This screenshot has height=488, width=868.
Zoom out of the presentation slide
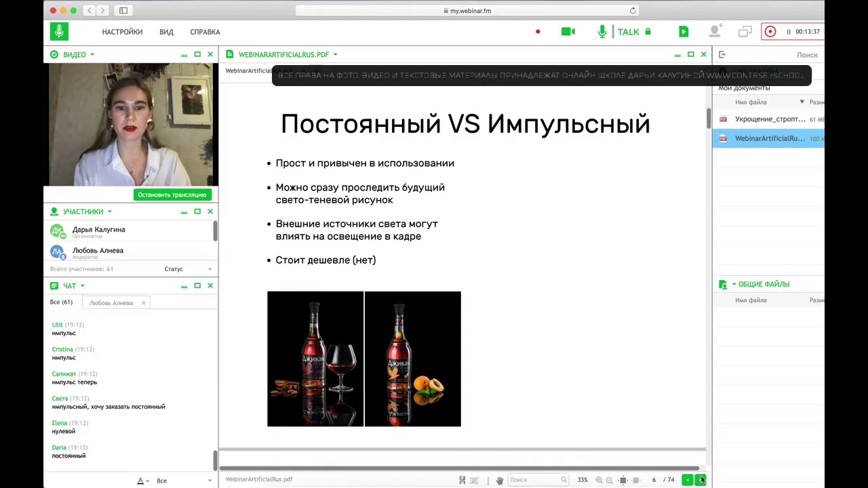[609, 481]
